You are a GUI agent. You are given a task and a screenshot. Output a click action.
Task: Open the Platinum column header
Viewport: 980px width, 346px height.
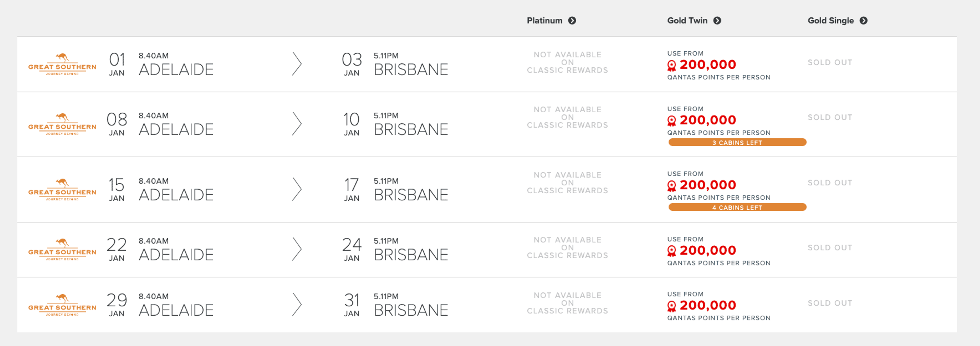544,20
